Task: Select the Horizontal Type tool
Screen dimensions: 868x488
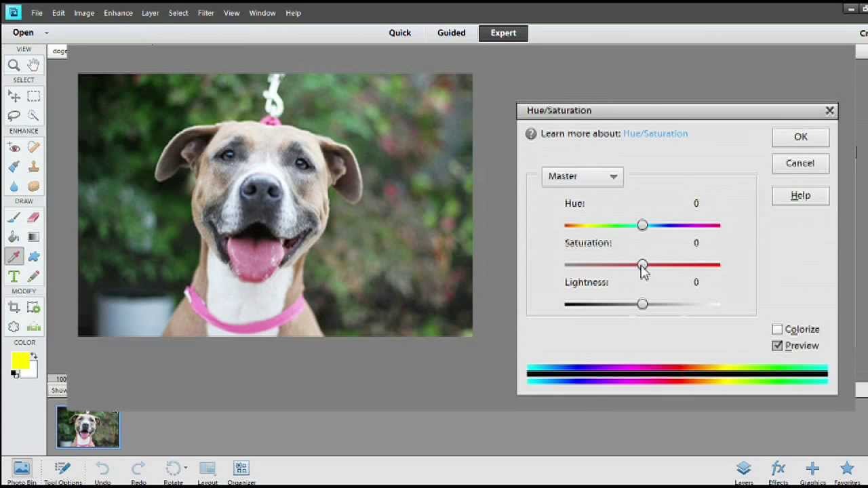Action: [x=13, y=275]
